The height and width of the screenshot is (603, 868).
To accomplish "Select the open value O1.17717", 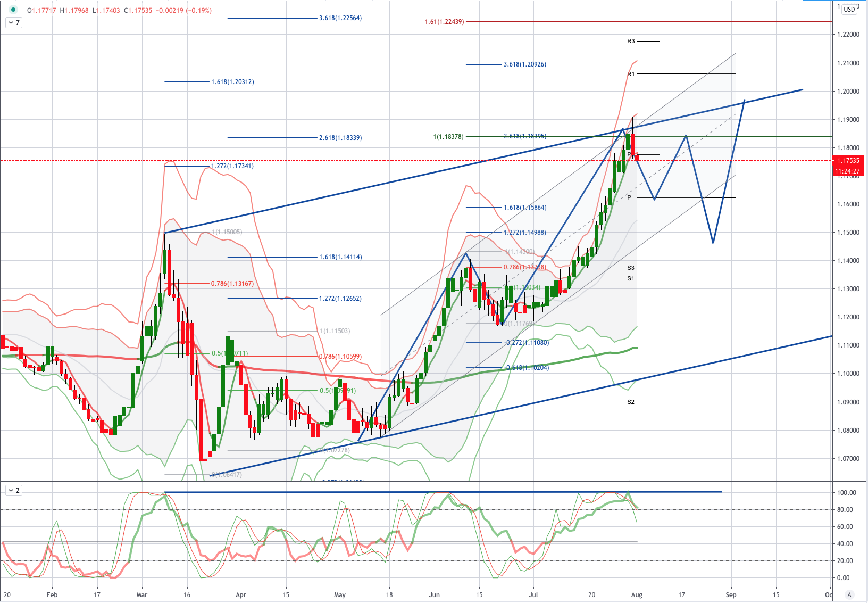I will (41, 11).
